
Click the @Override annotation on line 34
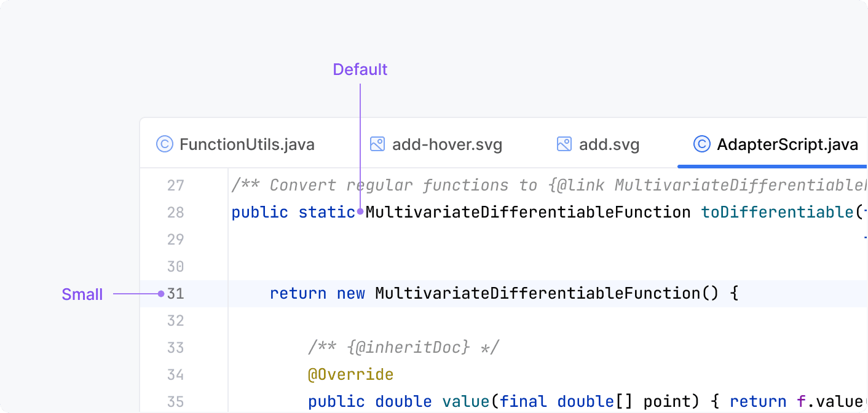[x=350, y=375]
